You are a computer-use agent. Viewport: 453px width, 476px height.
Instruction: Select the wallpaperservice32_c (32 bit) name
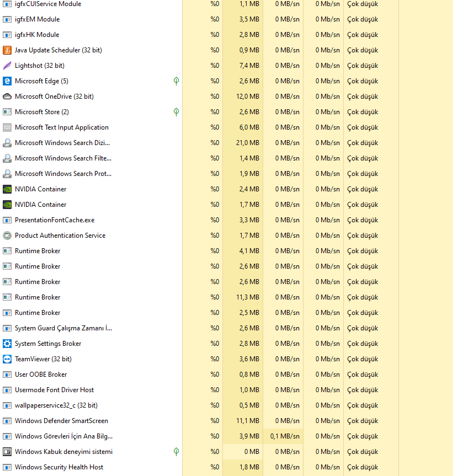56,405
